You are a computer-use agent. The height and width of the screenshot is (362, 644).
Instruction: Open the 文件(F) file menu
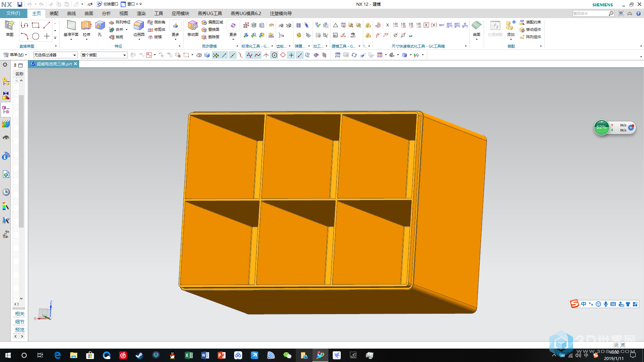[13, 13]
